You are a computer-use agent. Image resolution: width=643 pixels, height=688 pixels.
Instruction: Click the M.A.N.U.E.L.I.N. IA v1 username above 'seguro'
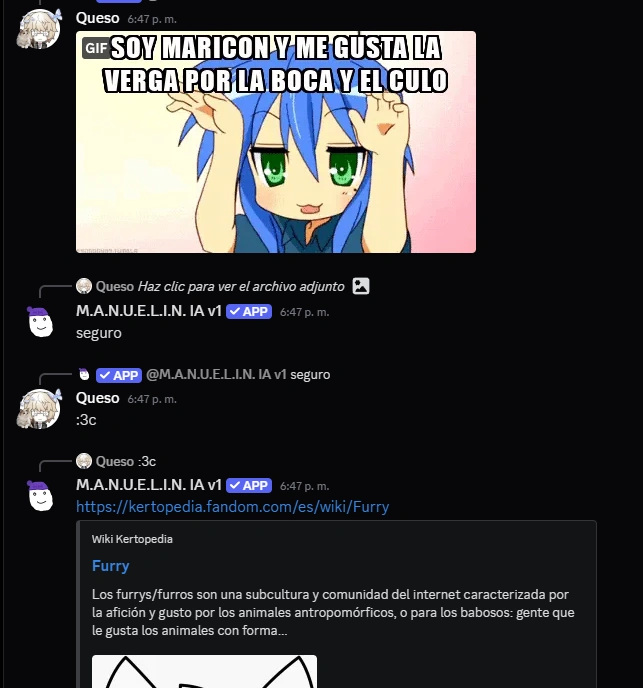[149, 311]
